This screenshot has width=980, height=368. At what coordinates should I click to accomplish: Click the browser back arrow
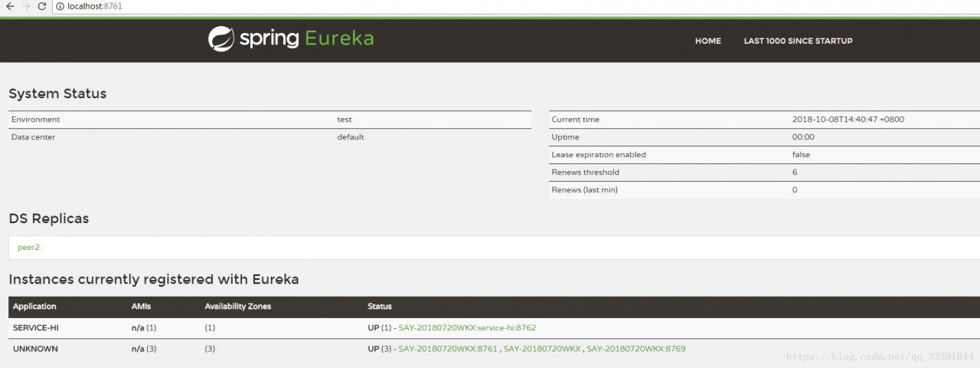pyautogui.click(x=10, y=6)
